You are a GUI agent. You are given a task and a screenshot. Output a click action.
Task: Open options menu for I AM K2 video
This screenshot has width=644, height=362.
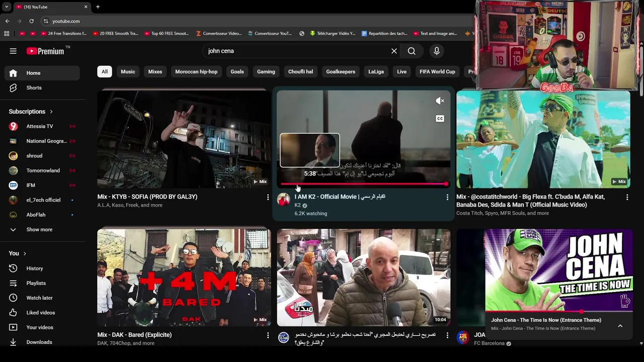pyautogui.click(x=447, y=198)
